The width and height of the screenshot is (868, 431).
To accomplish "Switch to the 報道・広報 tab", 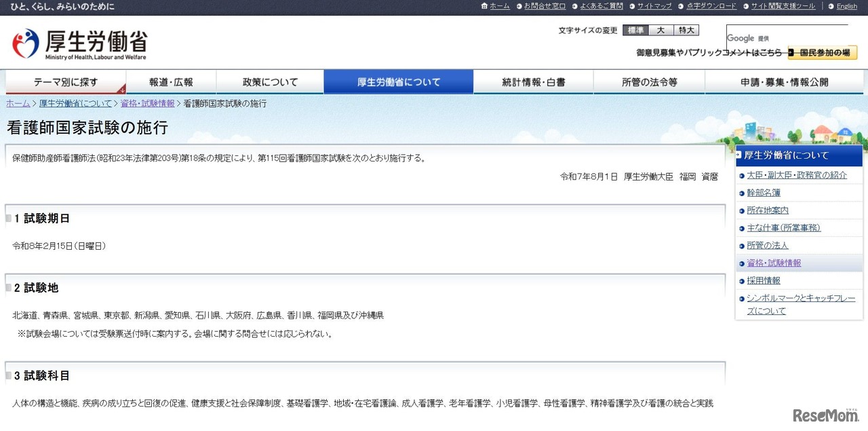I will pyautogui.click(x=170, y=81).
